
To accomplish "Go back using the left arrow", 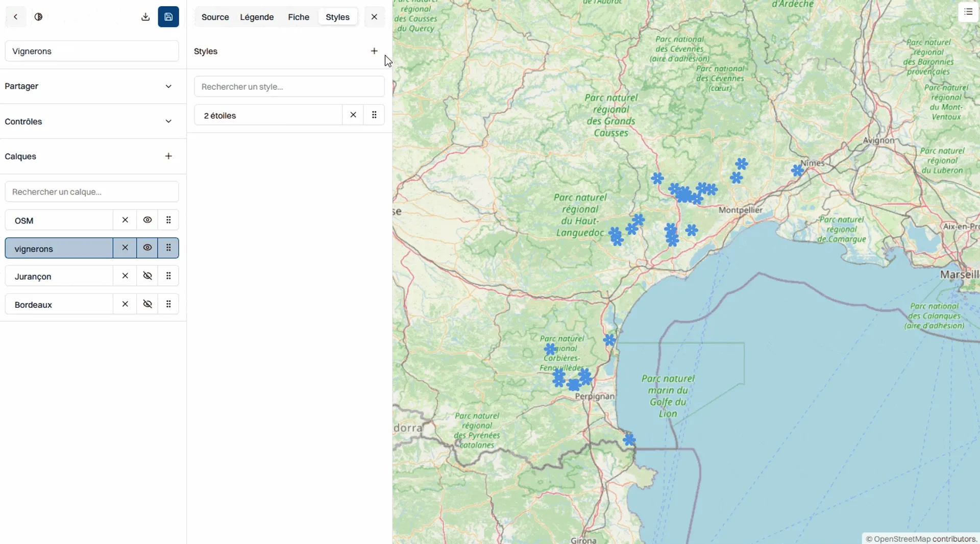I will [16, 17].
